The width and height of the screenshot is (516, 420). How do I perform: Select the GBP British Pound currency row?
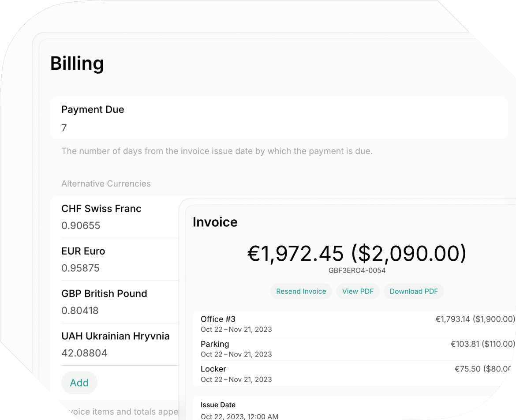click(x=114, y=302)
